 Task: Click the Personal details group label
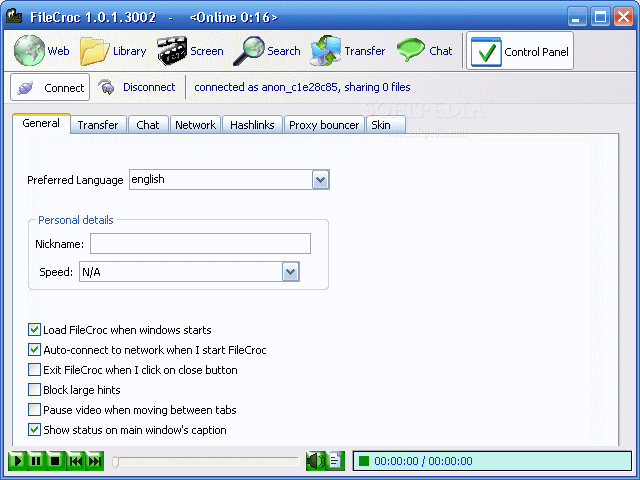(x=76, y=220)
